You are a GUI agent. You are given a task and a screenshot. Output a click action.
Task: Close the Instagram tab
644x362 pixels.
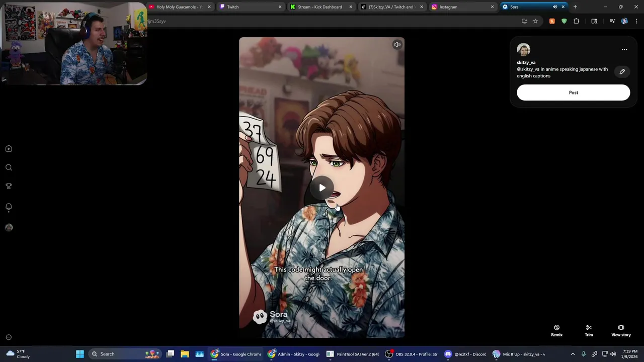click(492, 7)
